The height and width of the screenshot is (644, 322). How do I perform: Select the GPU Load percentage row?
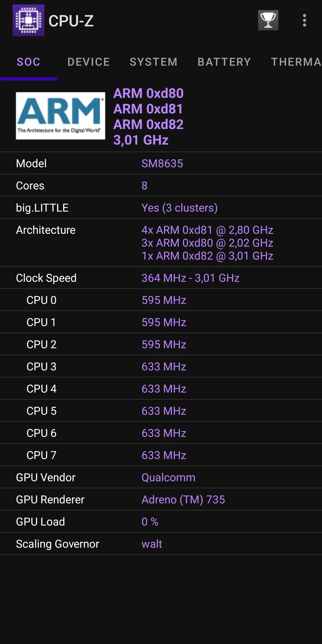tap(150, 521)
